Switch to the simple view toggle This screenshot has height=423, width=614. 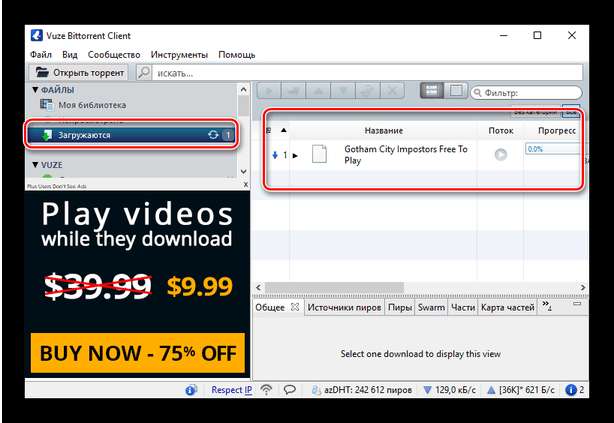456,92
